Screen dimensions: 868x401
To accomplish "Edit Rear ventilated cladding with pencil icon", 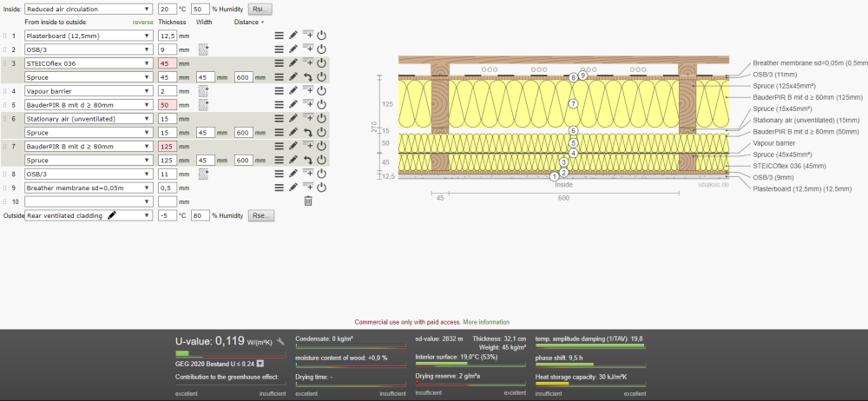I will tap(112, 215).
